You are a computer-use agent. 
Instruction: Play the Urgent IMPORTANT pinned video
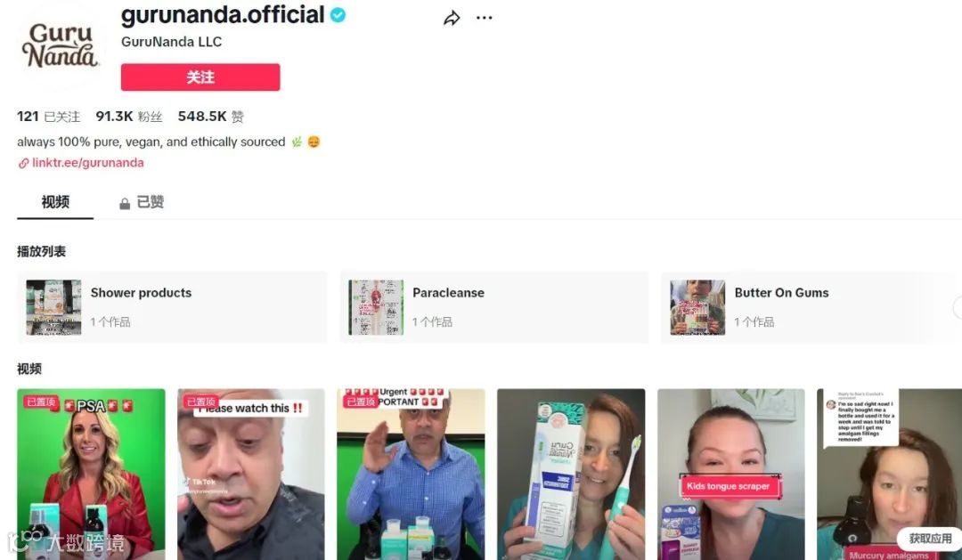point(411,475)
